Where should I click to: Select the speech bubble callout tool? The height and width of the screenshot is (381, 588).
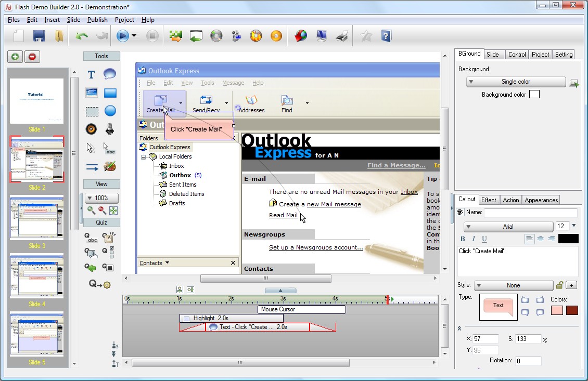tap(110, 74)
